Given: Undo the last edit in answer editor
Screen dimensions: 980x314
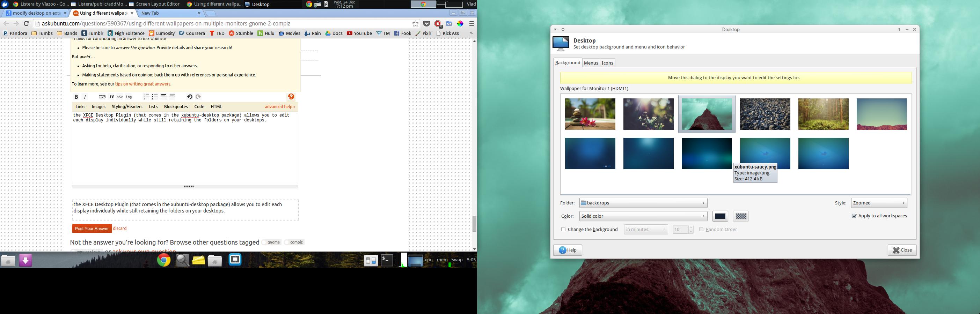Looking at the screenshot, I should pyautogui.click(x=189, y=97).
